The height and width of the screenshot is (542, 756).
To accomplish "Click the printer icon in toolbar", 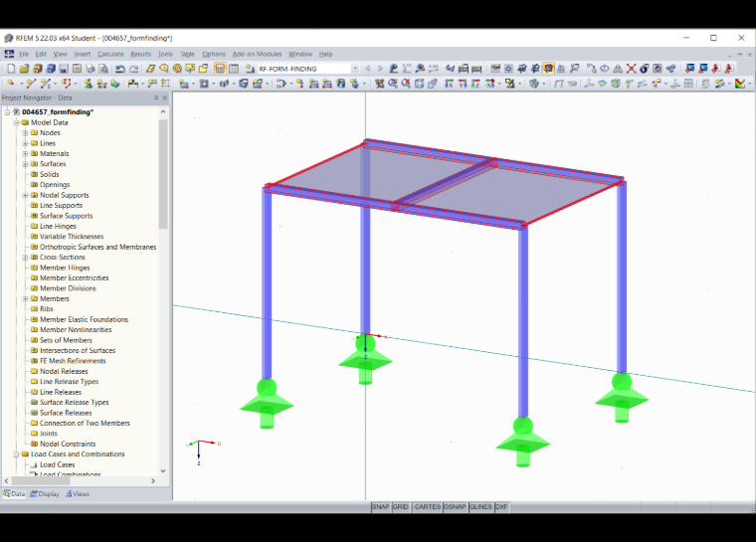I will (x=90, y=69).
